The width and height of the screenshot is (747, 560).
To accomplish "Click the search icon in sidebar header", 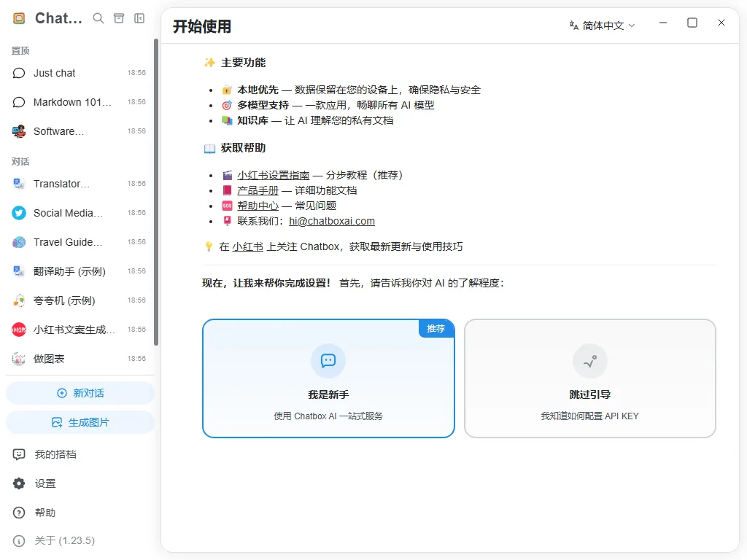I will (98, 18).
